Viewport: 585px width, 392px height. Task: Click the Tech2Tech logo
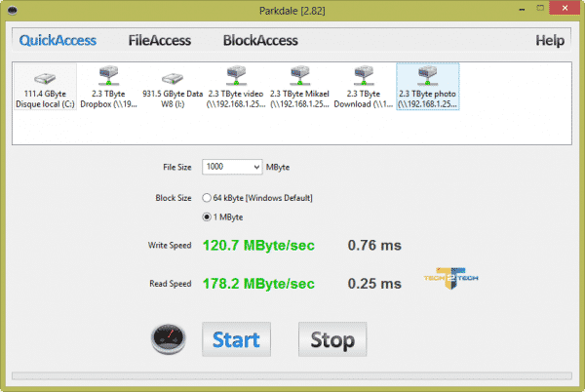click(x=451, y=278)
